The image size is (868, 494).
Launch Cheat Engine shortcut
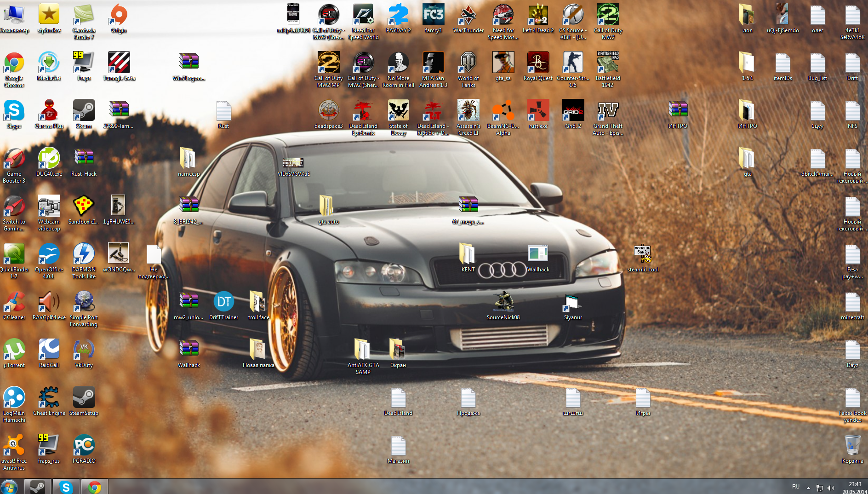49,401
